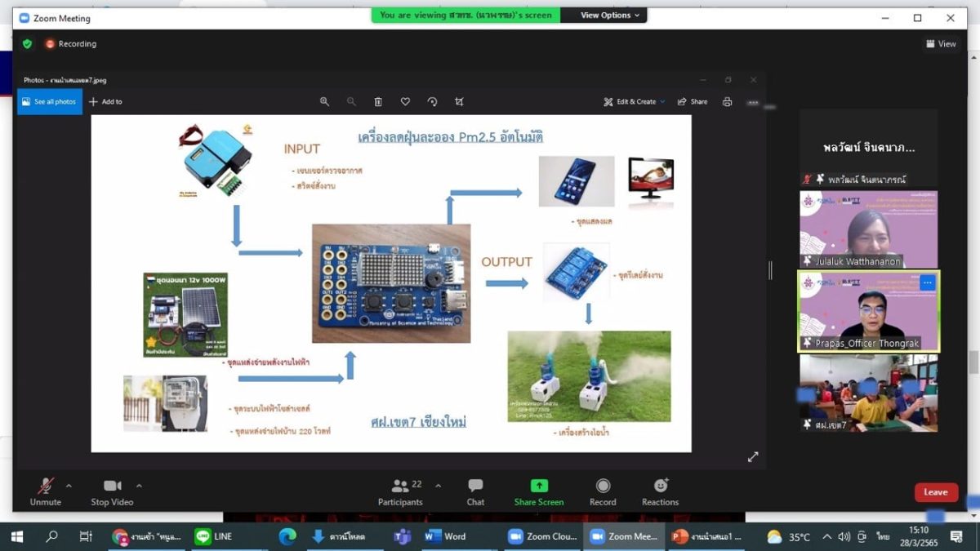980x551 pixels.
Task: Switch to Word in the taskbar
Action: [x=446, y=536]
